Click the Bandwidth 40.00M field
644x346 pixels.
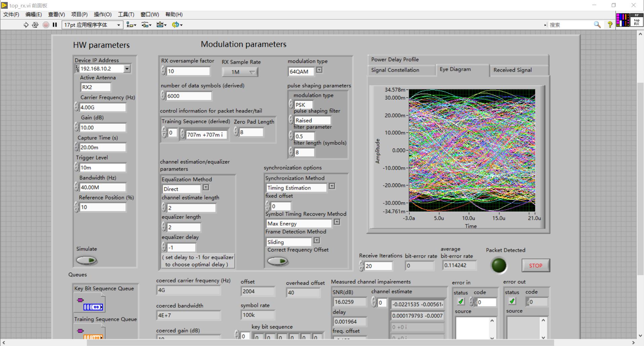103,187
